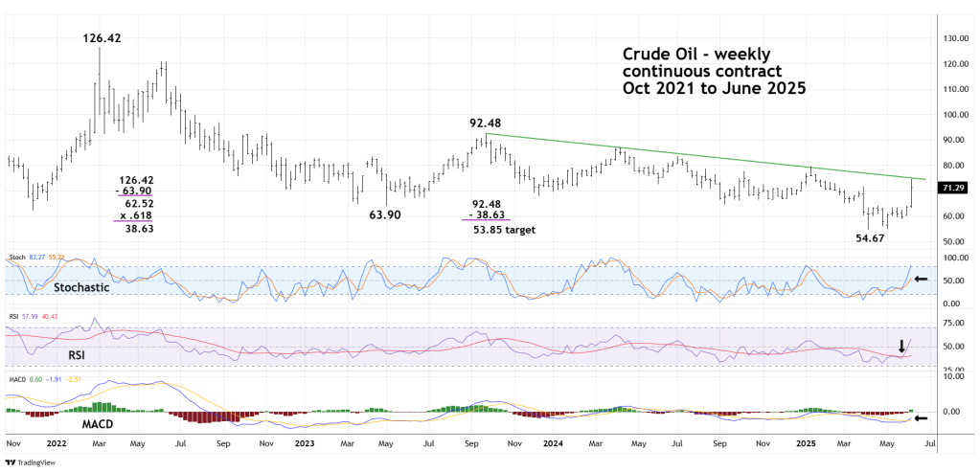
Task: Select the "53.85 target" annotation
Action: point(504,231)
